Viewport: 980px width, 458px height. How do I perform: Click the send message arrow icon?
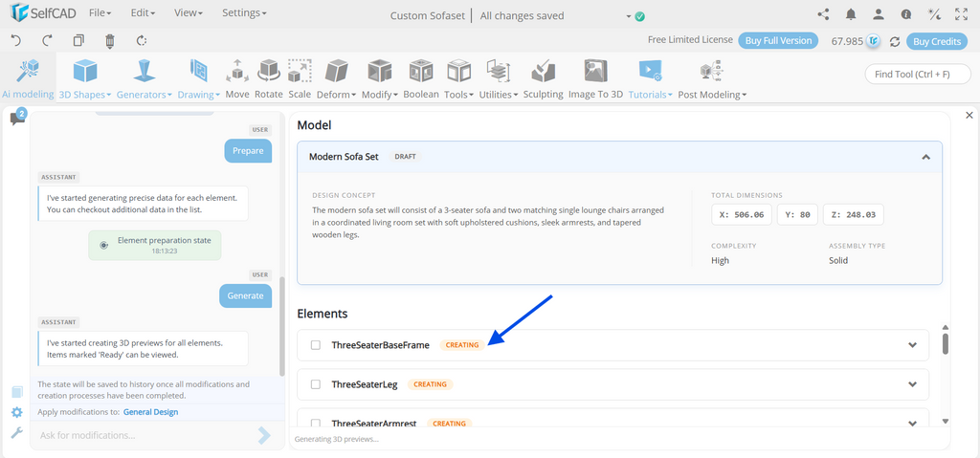click(x=264, y=435)
